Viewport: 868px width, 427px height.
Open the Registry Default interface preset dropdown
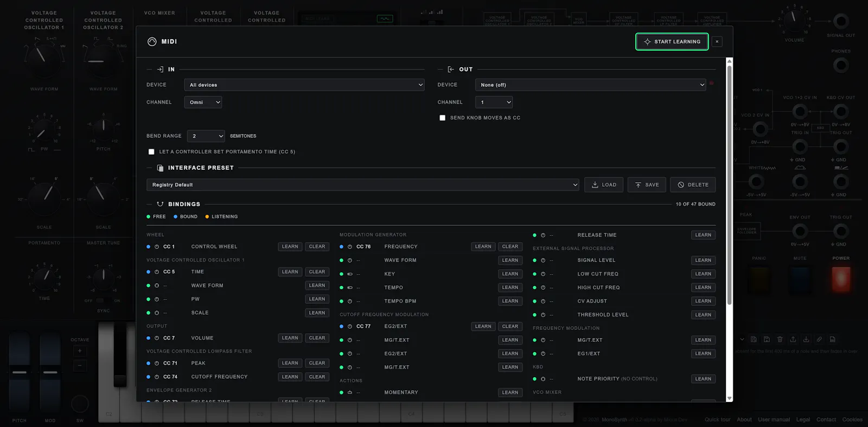[x=363, y=185]
